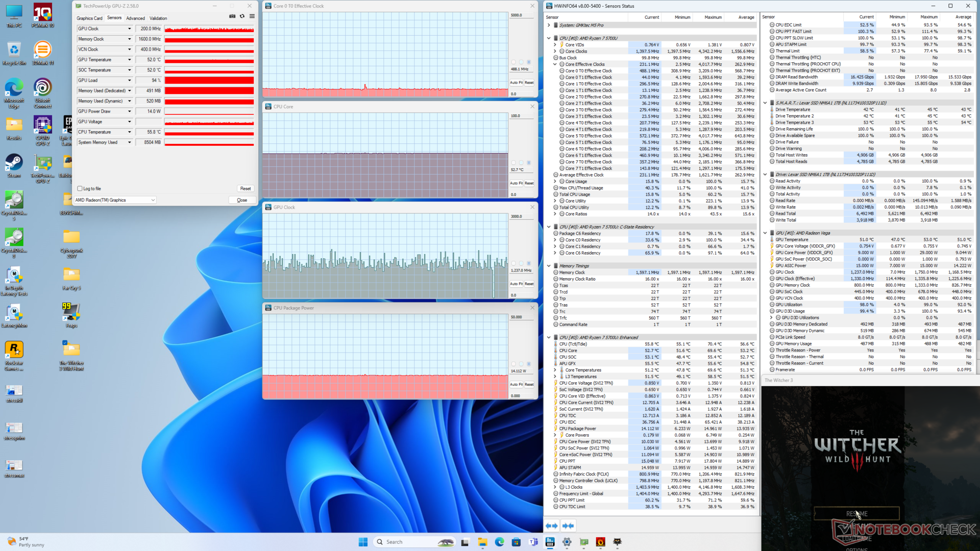Open Steam desktop shortcut
This screenshot has width=980, height=551.
point(14,166)
